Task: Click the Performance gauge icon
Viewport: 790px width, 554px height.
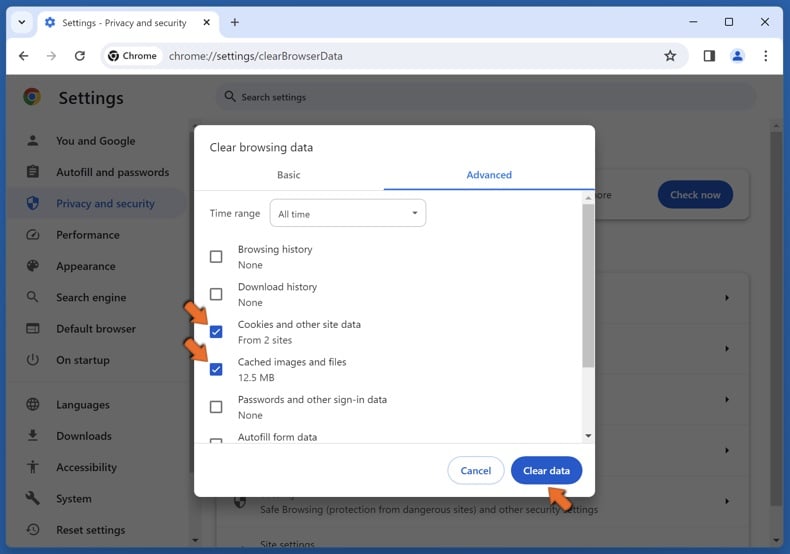Action: coord(33,235)
